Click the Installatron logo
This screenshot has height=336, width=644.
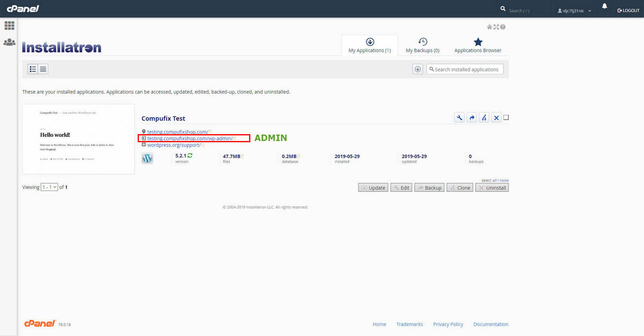62,47
